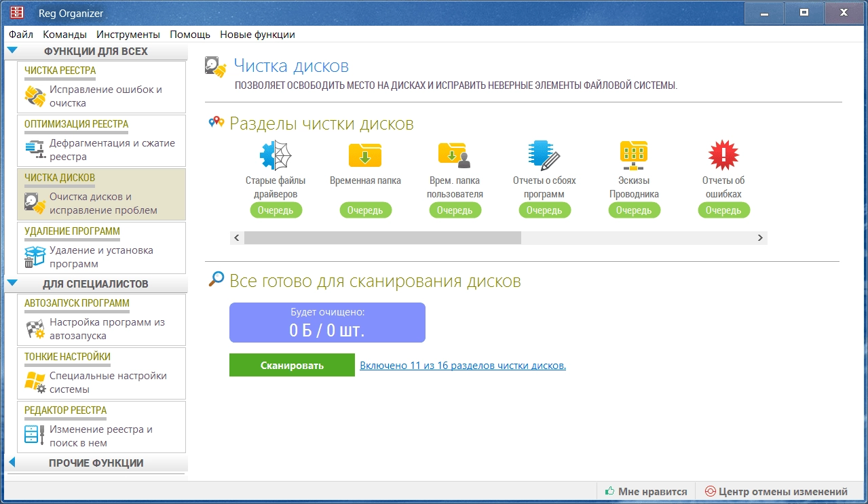
Task: Select ТОНКИЕ НАСТРОЙКИ sidebar item
Action: (101, 374)
